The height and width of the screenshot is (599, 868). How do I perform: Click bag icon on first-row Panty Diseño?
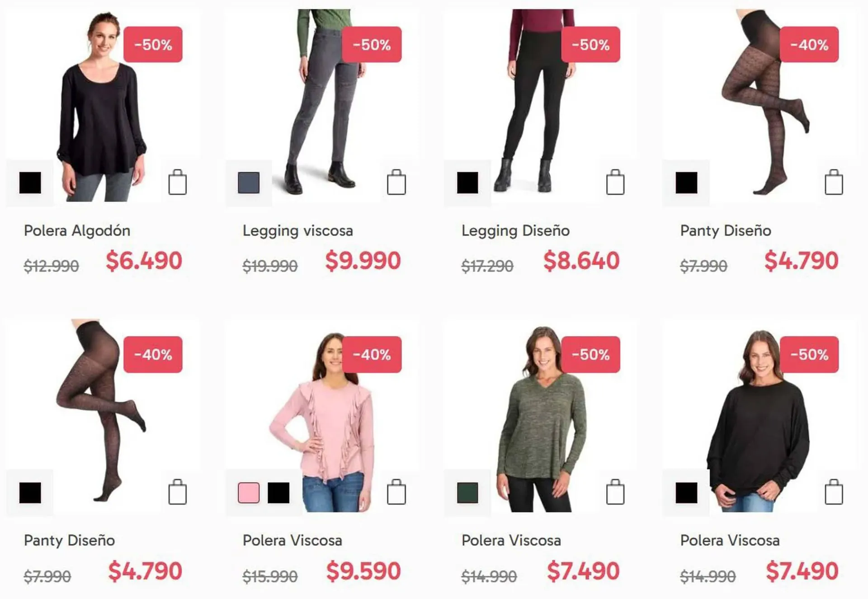tap(834, 183)
